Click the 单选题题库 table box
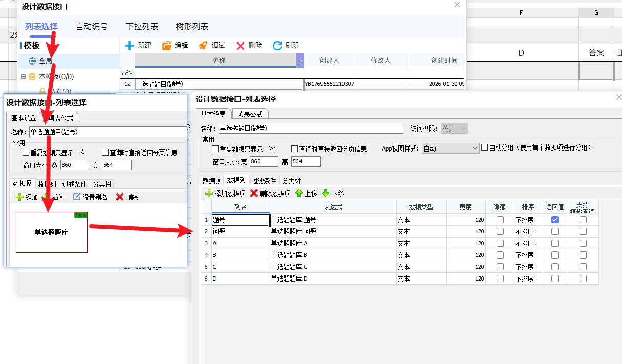Viewport: 622px width, 364px height. click(52, 232)
